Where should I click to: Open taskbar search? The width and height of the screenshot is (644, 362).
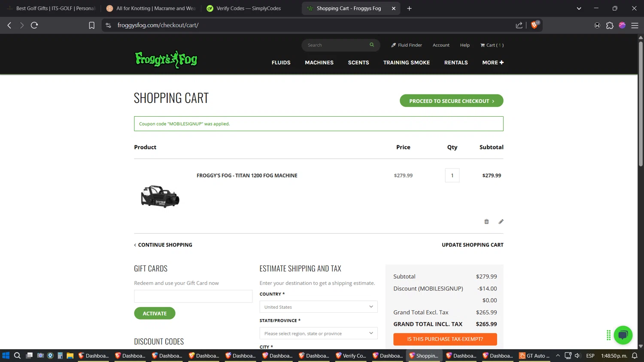pyautogui.click(x=17, y=356)
